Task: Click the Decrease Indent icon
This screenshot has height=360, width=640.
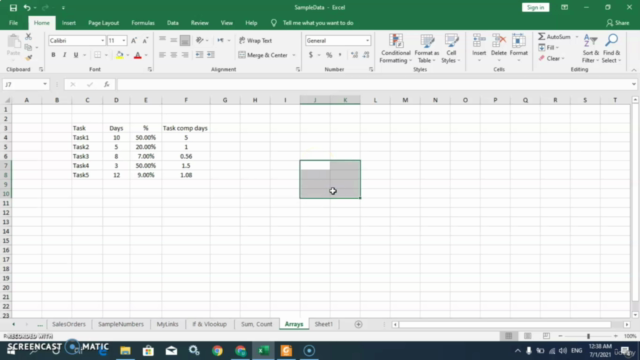Action: click(199, 55)
